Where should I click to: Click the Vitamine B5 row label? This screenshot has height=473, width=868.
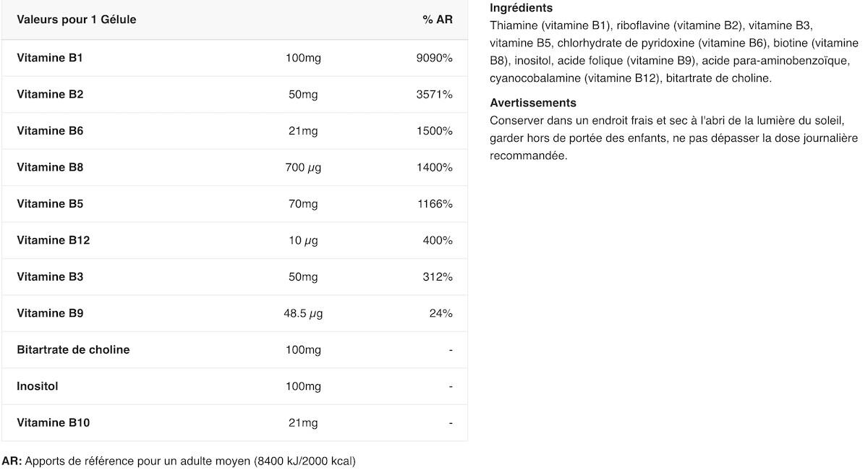(50, 204)
